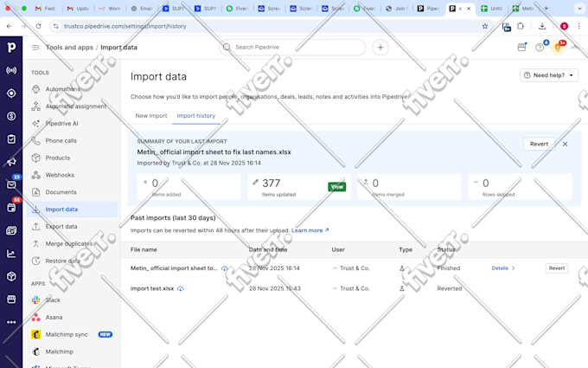
Task: Open the Leads radar icon
Action: click(x=11, y=70)
